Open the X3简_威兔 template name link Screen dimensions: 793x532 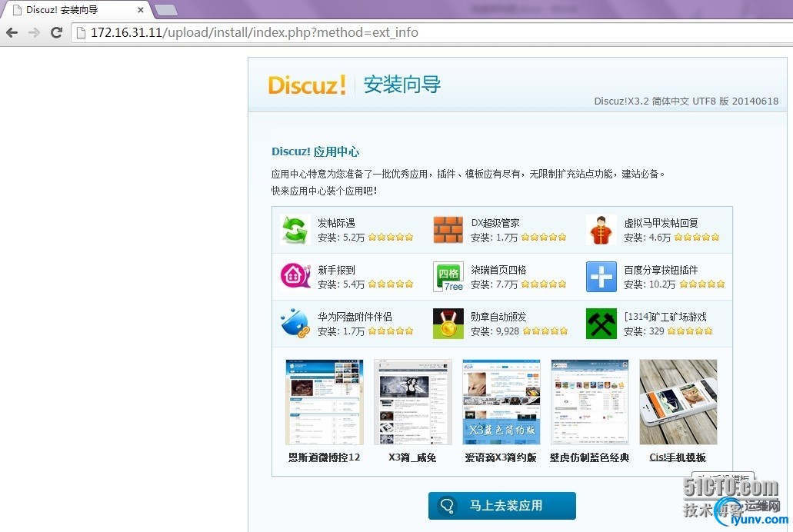point(412,457)
